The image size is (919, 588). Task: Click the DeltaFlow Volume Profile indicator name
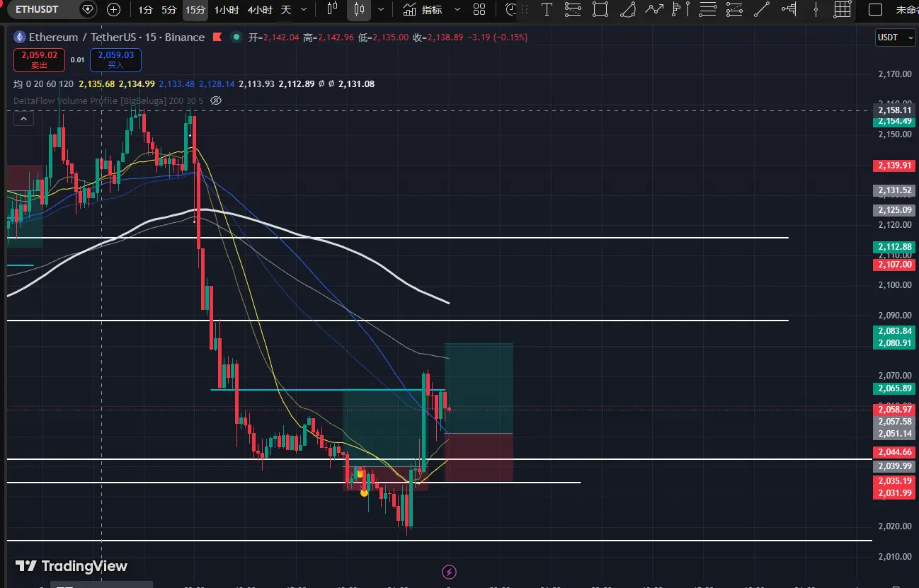point(108,100)
